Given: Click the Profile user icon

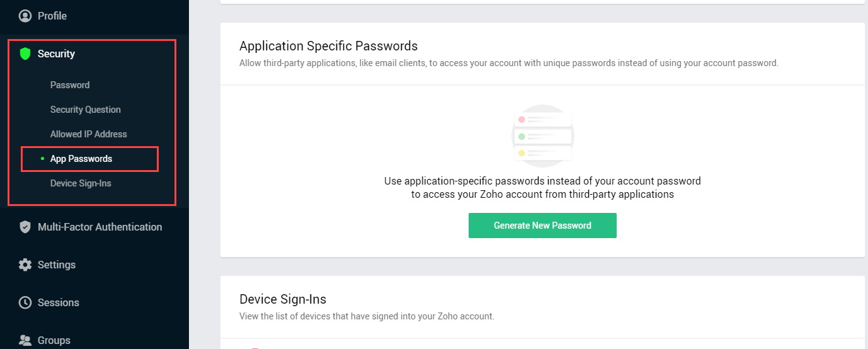Looking at the screenshot, I should (x=25, y=16).
